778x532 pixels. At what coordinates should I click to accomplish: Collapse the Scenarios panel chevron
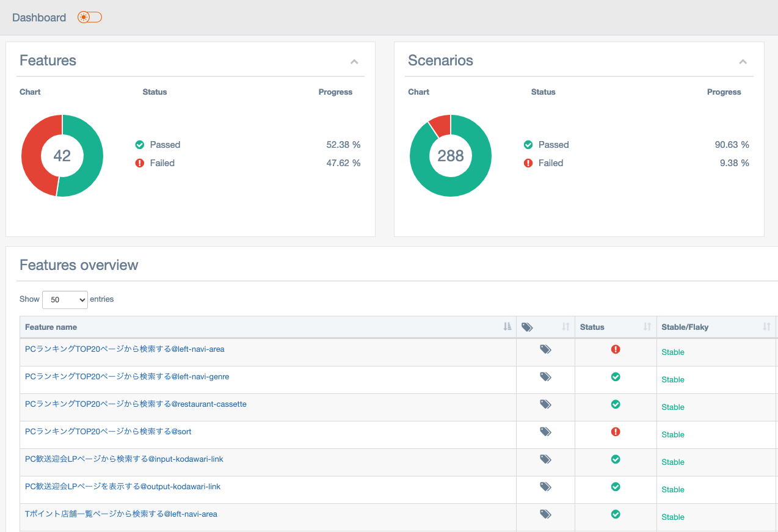pos(743,62)
